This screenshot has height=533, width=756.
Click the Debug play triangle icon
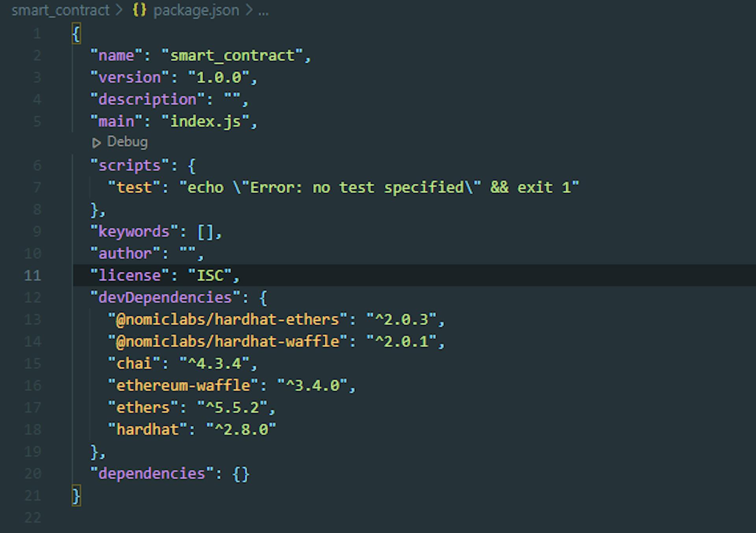pos(96,143)
